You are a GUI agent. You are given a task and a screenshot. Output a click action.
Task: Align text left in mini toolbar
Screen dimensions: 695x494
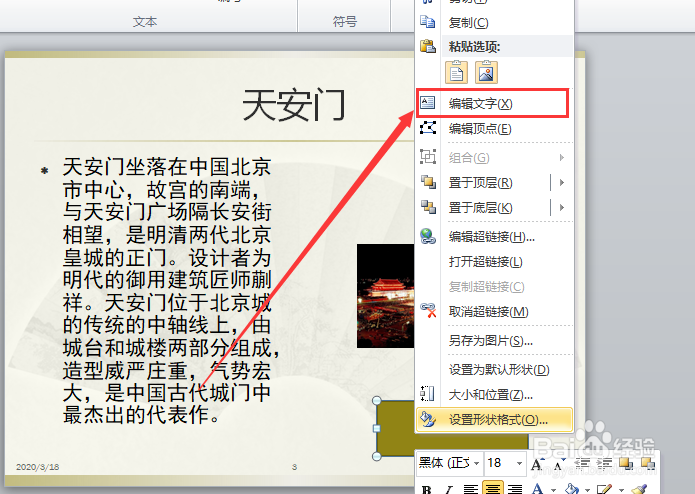point(470,489)
